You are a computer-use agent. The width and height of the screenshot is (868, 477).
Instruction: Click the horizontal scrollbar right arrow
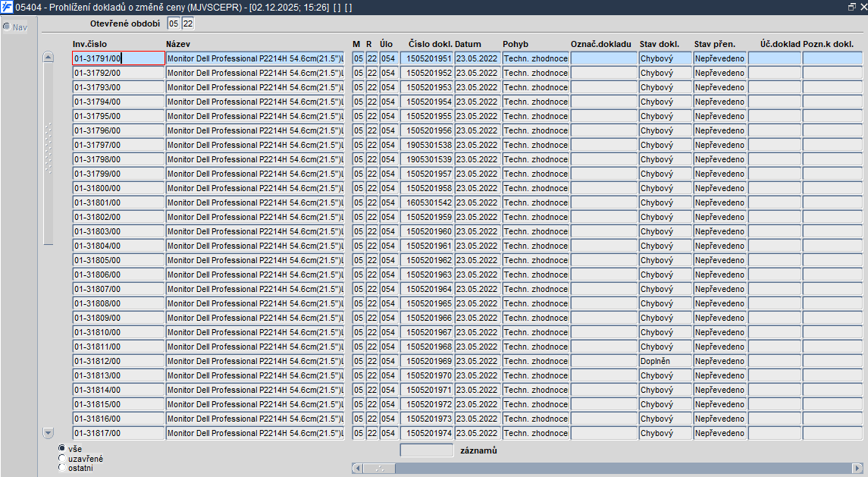[857, 468]
